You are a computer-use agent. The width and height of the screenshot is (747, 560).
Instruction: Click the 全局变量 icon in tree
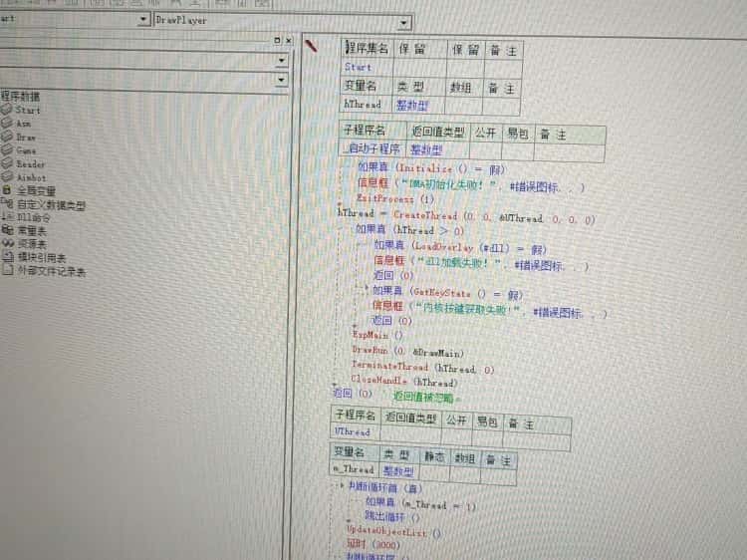(7, 190)
